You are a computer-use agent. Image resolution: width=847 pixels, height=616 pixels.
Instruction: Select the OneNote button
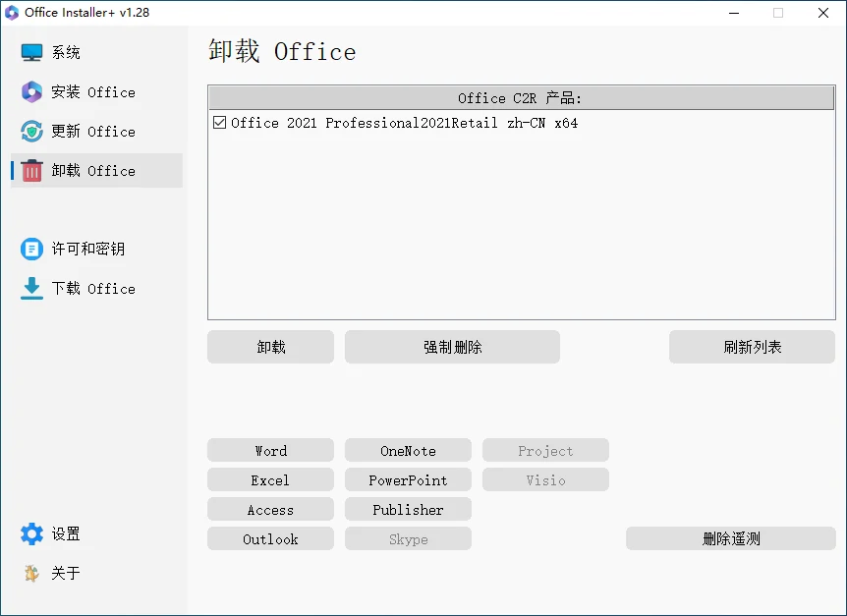tap(408, 450)
